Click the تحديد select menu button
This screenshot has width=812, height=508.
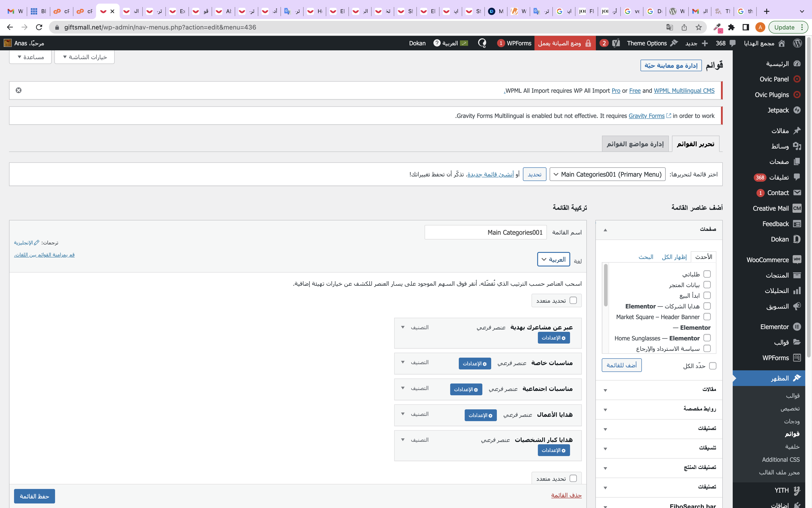click(534, 174)
